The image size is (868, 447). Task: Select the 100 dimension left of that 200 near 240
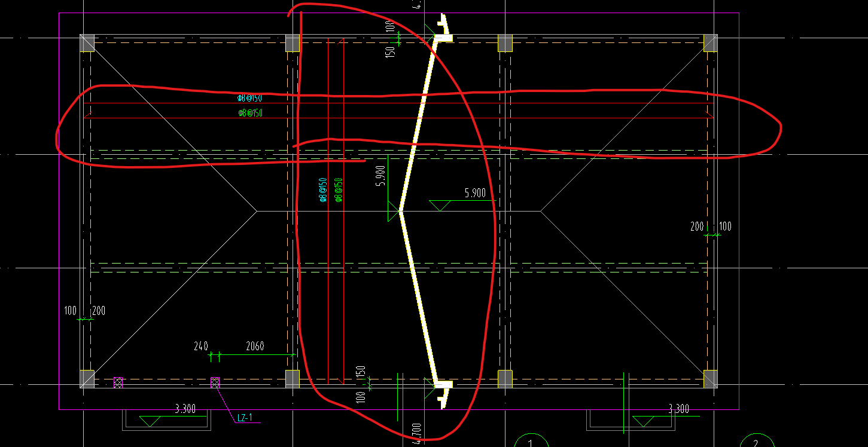point(71,311)
